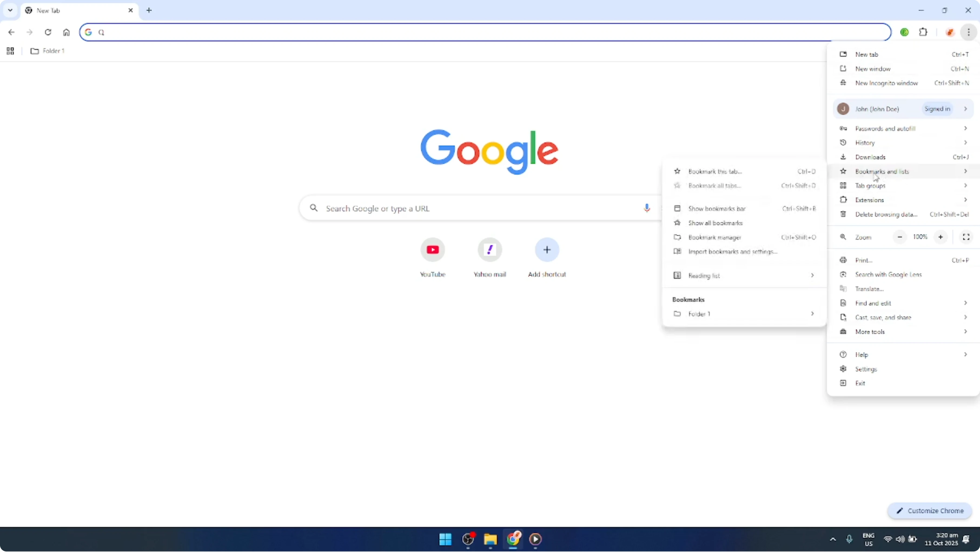Expand the Help submenu

903,355
